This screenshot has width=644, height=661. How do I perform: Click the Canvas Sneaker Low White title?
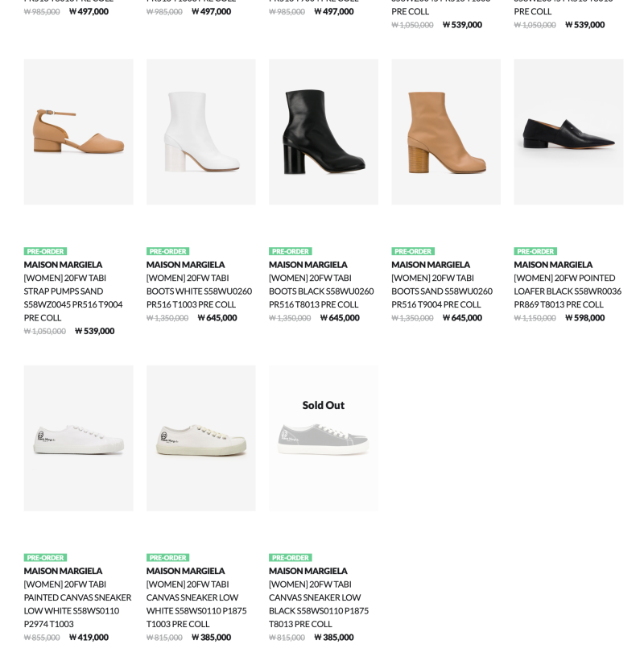pos(197,604)
